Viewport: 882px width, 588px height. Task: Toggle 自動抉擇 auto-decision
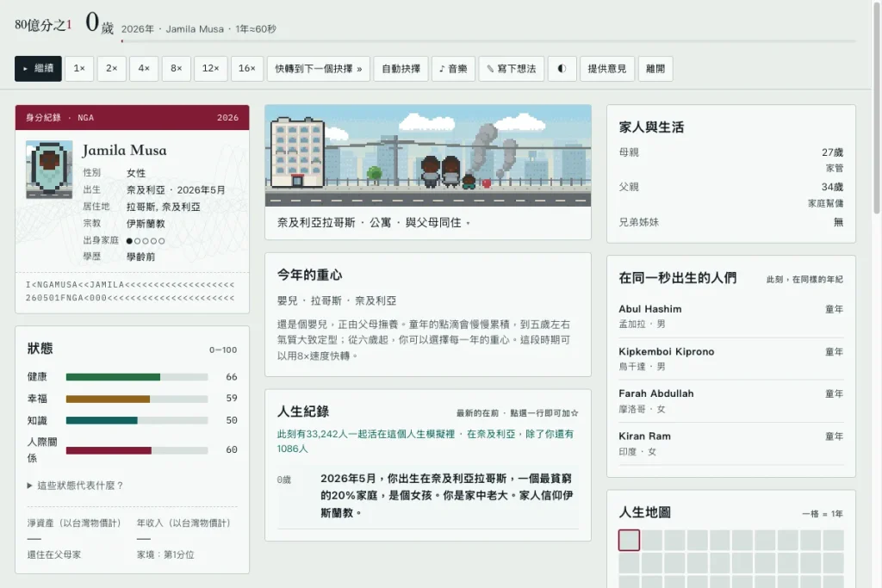click(401, 69)
